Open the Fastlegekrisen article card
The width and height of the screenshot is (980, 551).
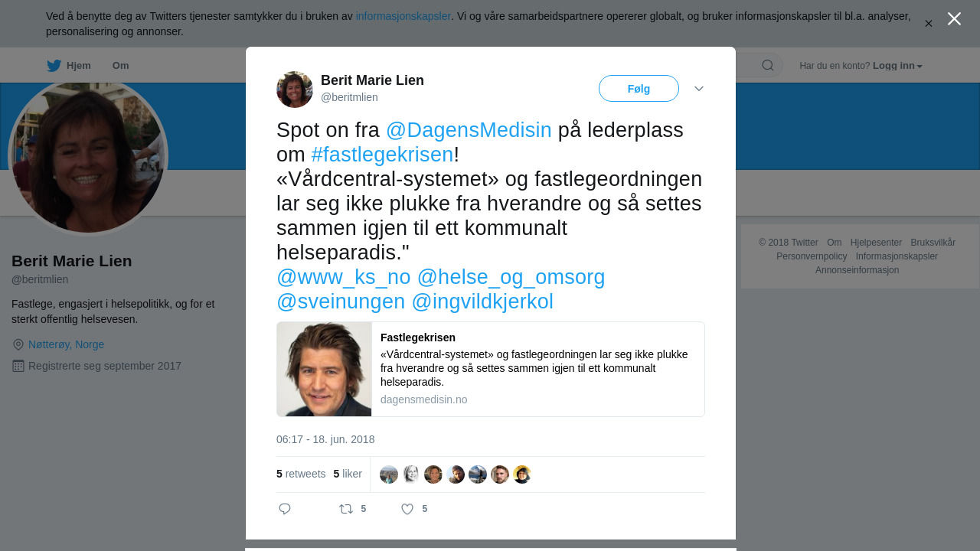point(491,370)
